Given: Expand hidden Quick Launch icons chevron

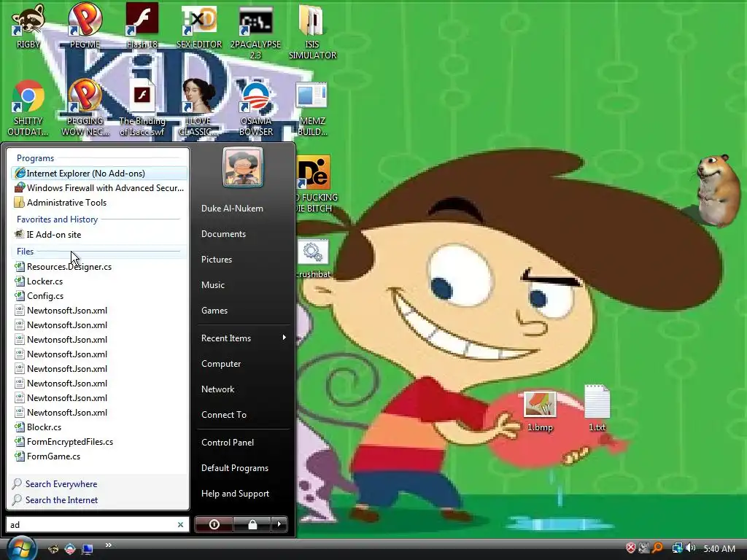Looking at the screenshot, I should coord(109,545).
